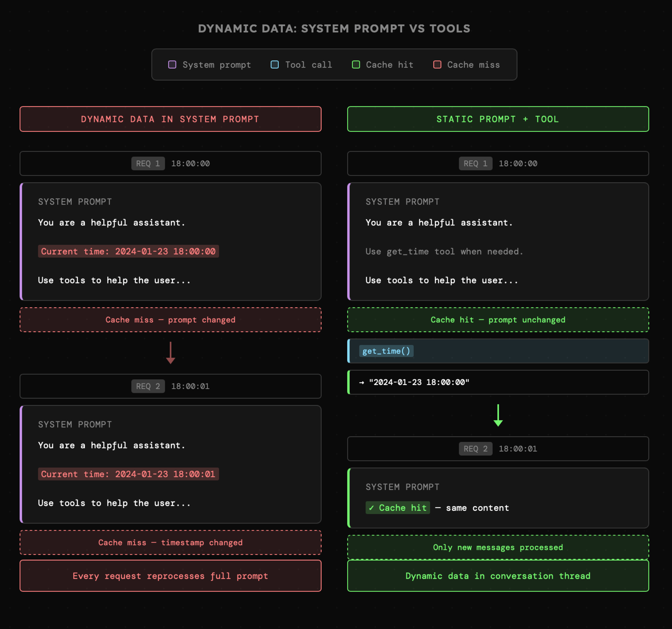The height and width of the screenshot is (629, 672).
Task: Select the Static Prompt + Tool header
Action: click(498, 119)
